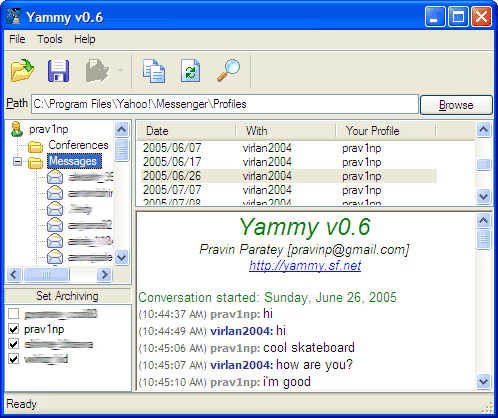
Task: Click the Messages folder icon
Action: 35,163
